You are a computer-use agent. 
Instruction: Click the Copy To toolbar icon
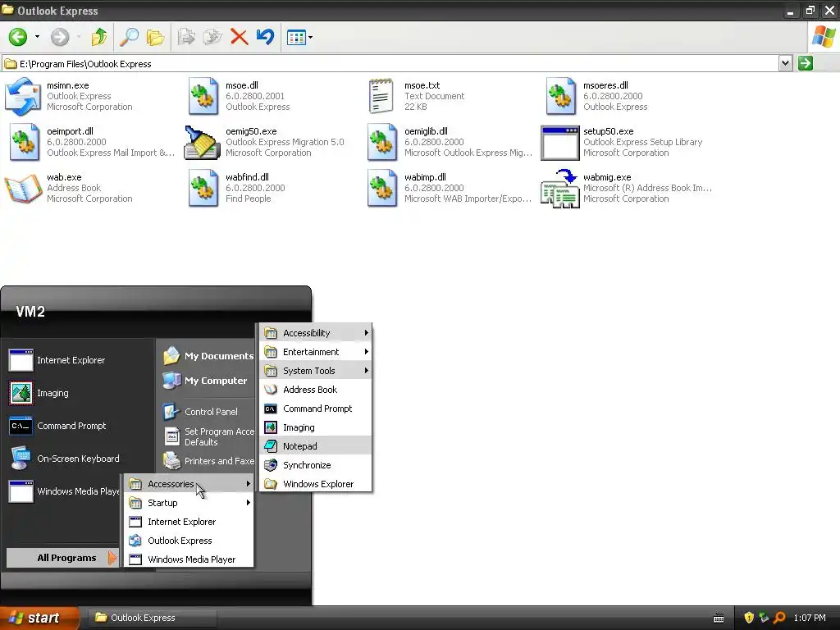tap(212, 37)
